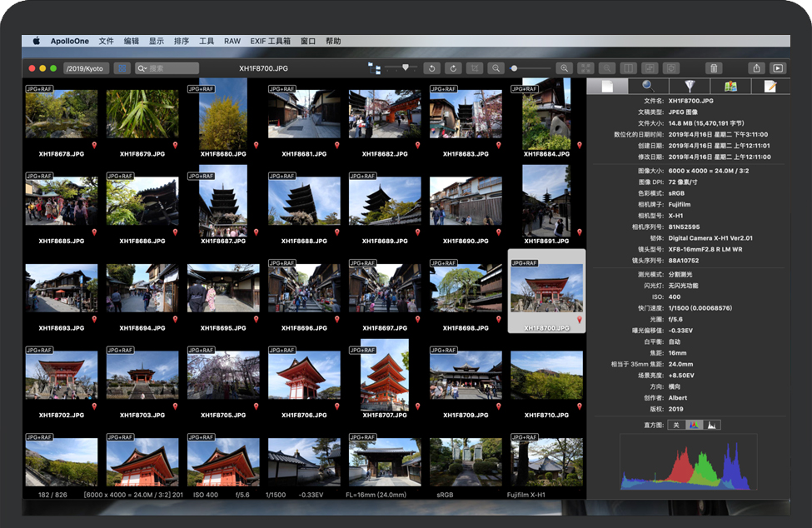
Task: Switch histogram to luminance mode
Action: pos(711,425)
